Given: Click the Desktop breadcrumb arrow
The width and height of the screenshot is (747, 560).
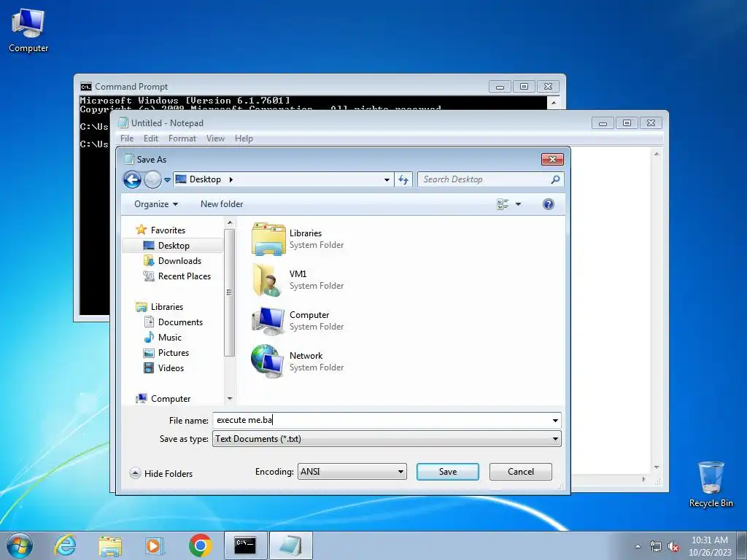Looking at the screenshot, I should (x=231, y=179).
